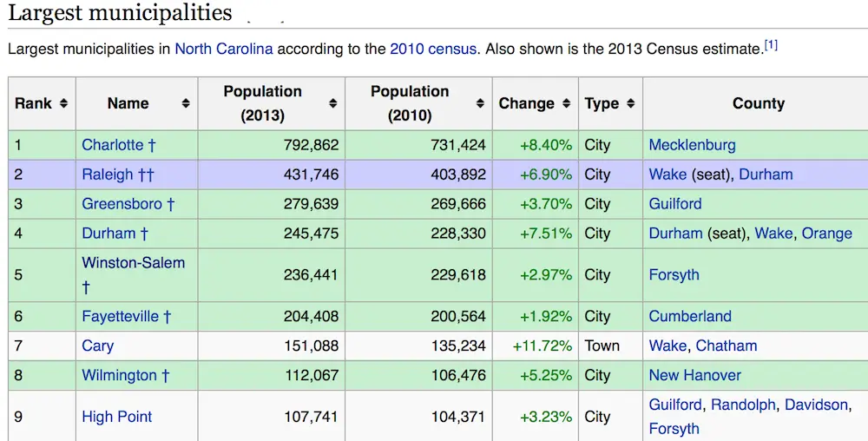Follow citation reference [1]
868x441 pixels.
click(x=771, y=45)
